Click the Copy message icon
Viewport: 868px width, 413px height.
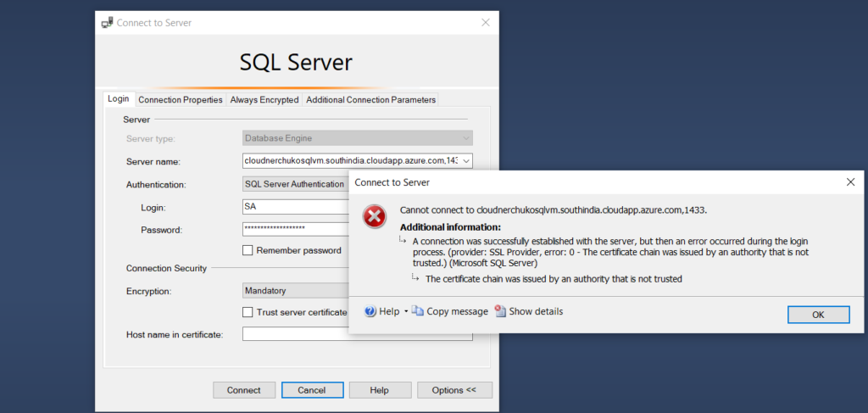coord(418,311)
